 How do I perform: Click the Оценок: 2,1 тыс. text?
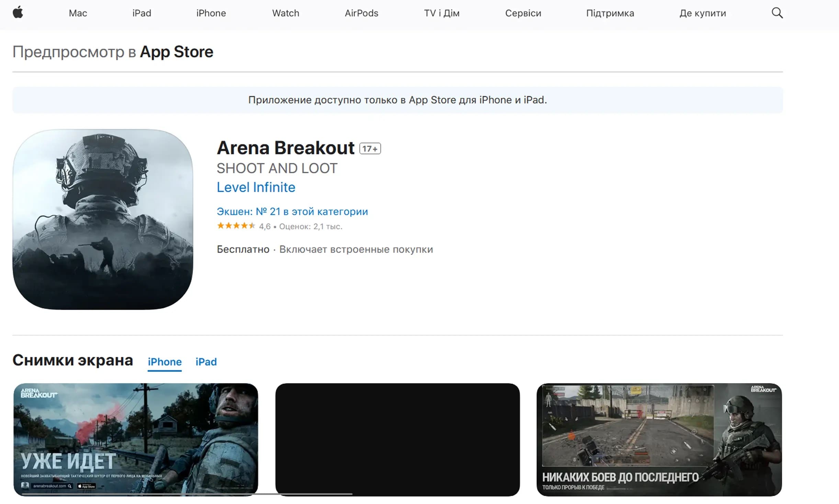311,227
